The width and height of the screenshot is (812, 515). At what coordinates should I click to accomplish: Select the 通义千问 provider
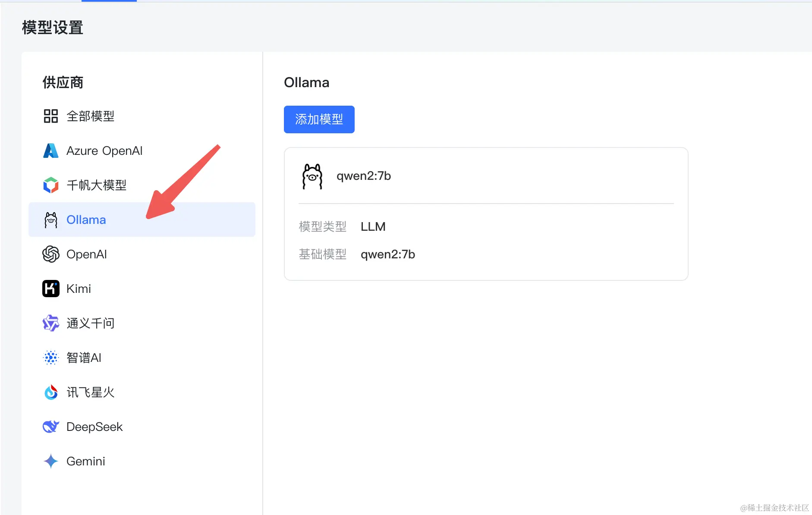pos(142,323)
